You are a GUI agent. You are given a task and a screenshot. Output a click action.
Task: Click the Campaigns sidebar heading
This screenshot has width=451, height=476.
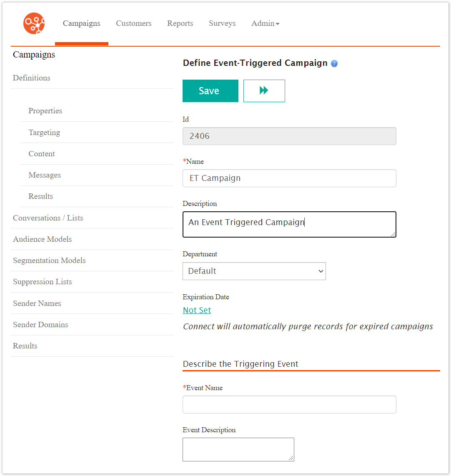tap(34, 55)
